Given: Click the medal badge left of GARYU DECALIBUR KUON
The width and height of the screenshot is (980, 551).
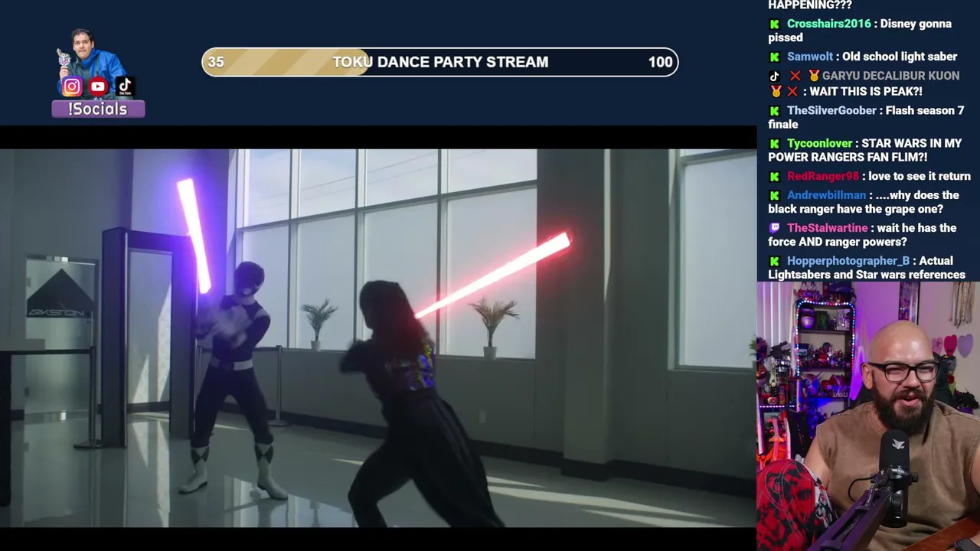Looking at the screenshot, I should click(814, 76).
